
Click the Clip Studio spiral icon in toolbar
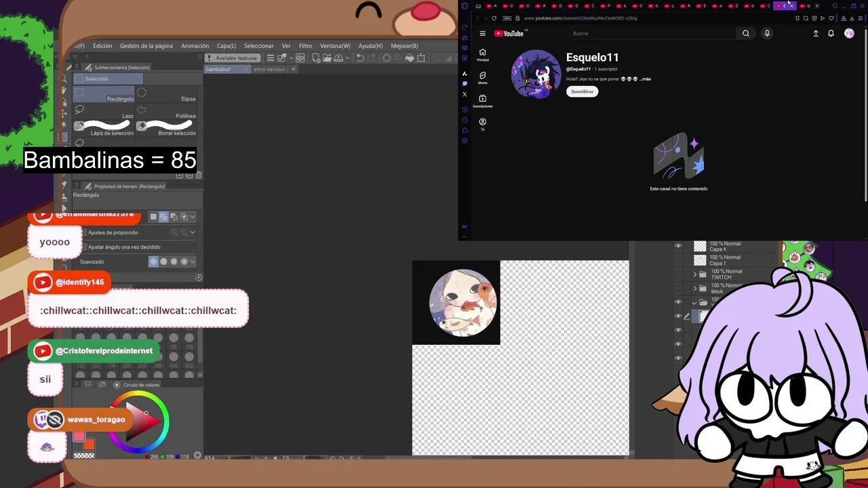pos(300,58)
